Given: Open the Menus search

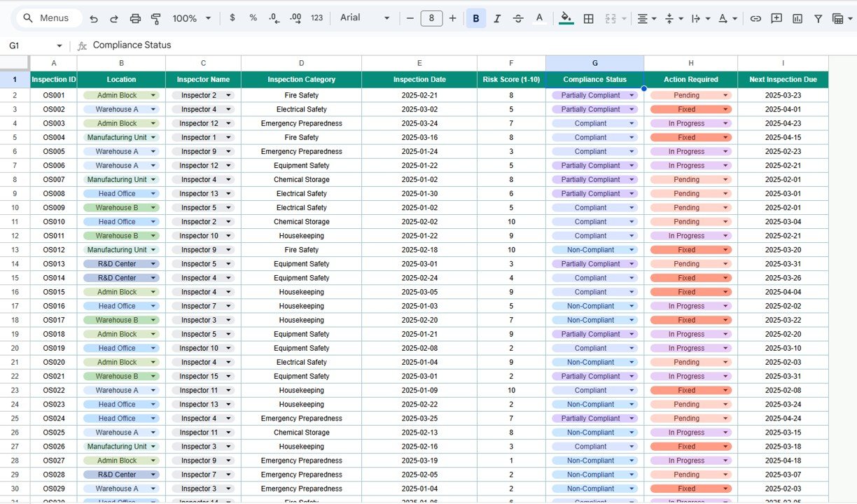Looking at the screenshot, I should 48,17.
